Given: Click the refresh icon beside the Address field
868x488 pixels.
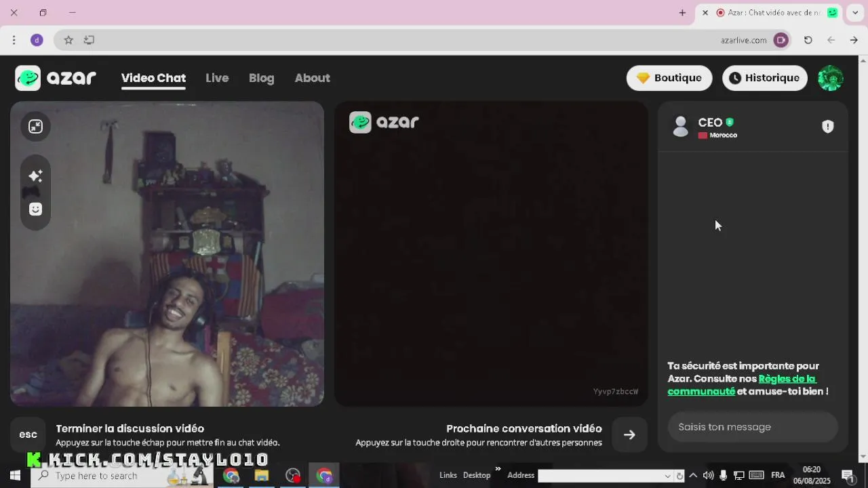Looking at the screenshot, I should click(679, 475).
